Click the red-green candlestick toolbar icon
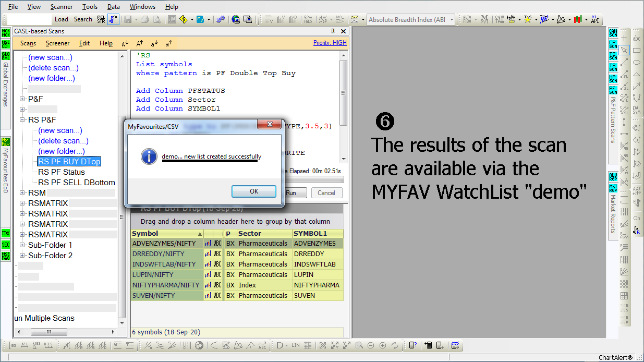Viewport: 644px width, 362px height. [x=578, y=19]
